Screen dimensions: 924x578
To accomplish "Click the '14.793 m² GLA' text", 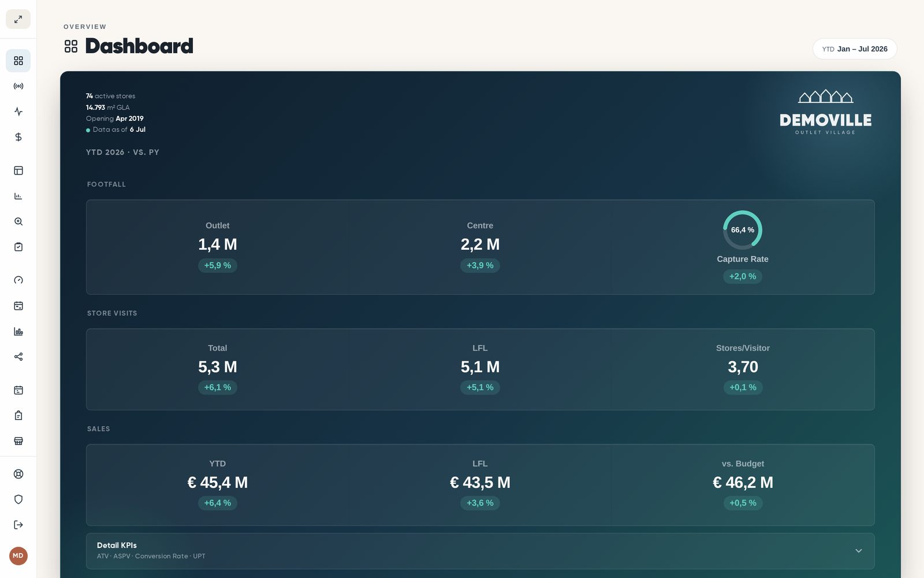I will [107, 108].
